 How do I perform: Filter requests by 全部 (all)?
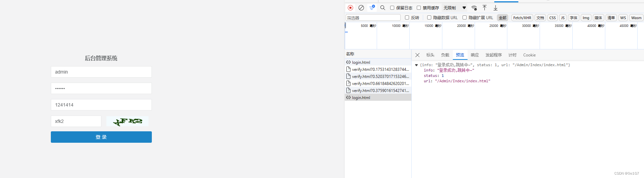point(503,18)
